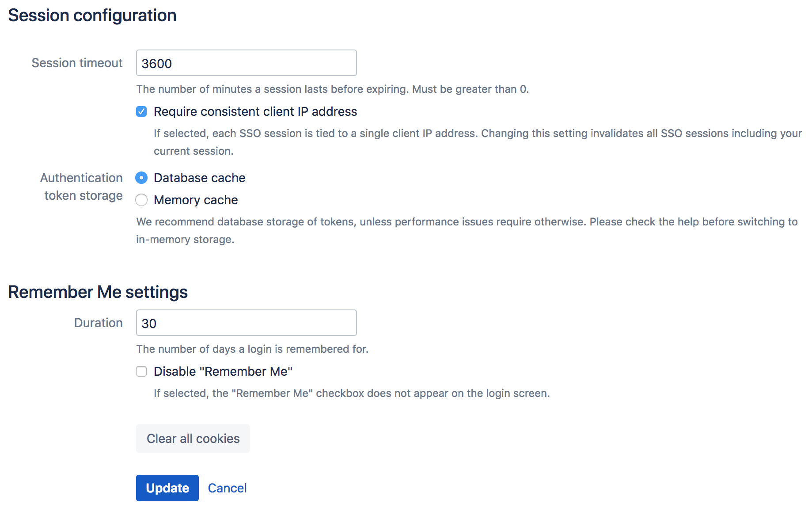This screenshot has height=511, width=812.
Task: Select the Memory cache radio button
Action: pos(141,200)
